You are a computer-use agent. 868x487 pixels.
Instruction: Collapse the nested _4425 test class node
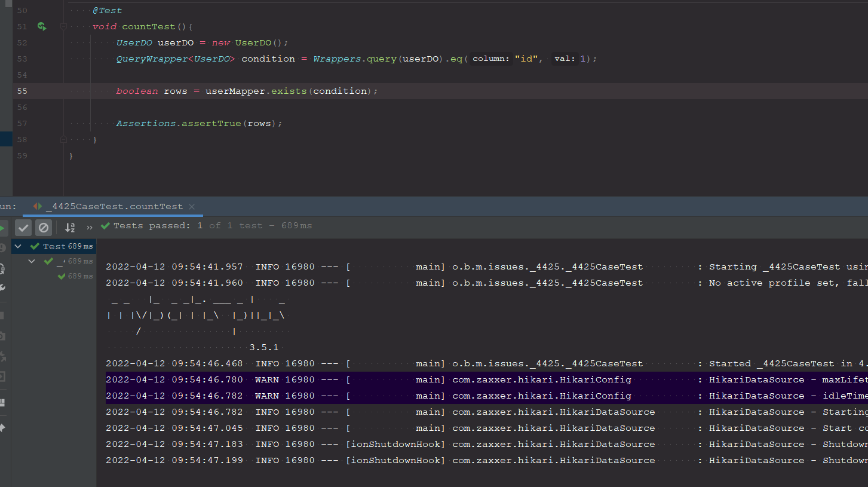point(32,261)
